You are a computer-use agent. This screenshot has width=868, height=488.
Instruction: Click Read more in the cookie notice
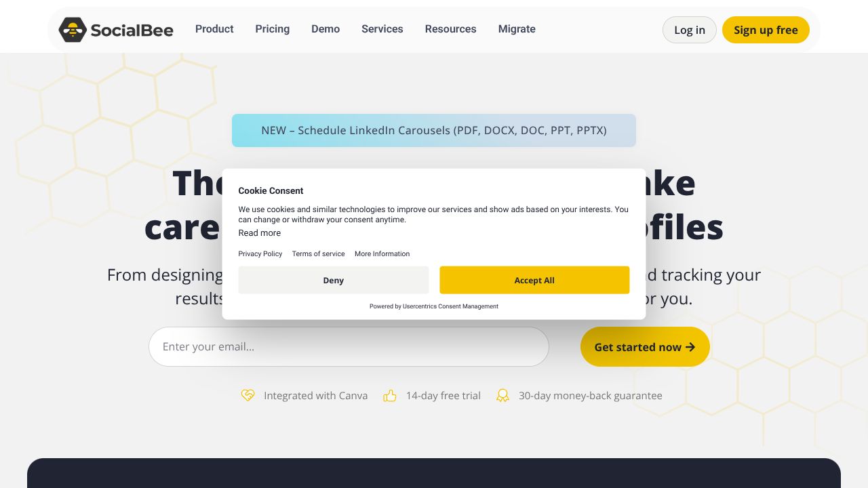pyautogui.click(x=259, y=233)
